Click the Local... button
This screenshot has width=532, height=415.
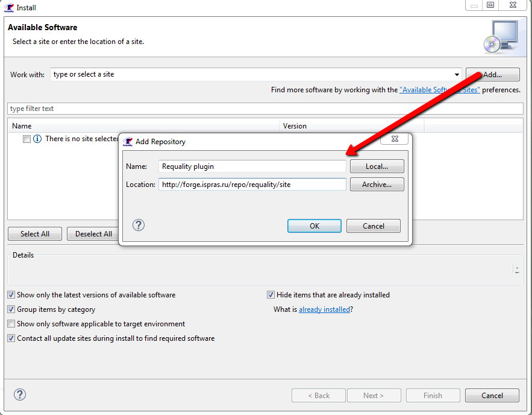377,166
